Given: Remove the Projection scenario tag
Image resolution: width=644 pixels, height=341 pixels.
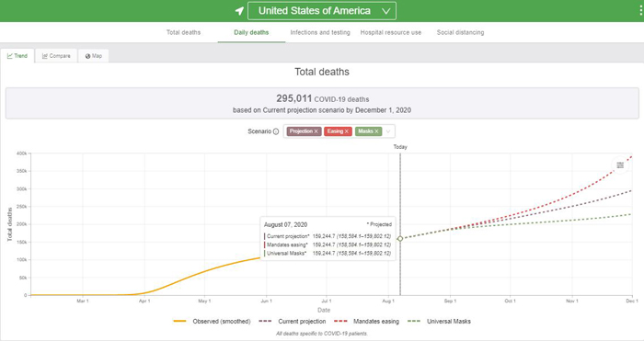Looking at the screenshot, I should pos(316,131).
